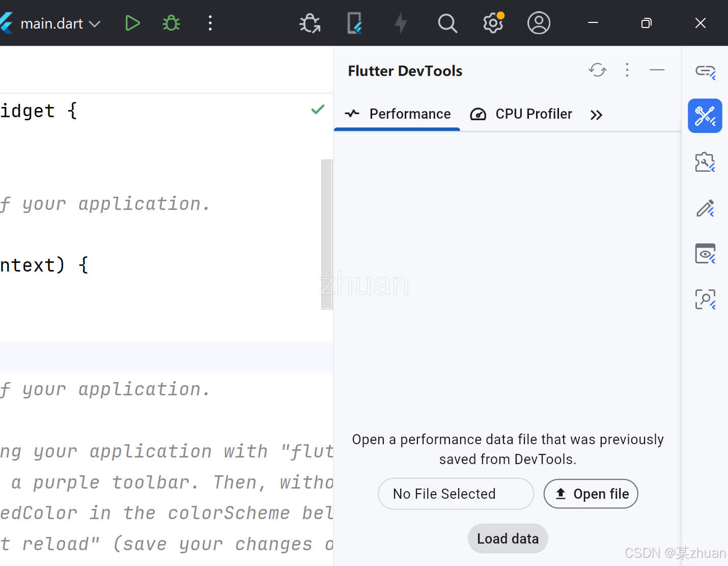This screenshot has height=566, width=728.
Task: Open IDE settings gear icon
Action: click(x=493, y=23)
